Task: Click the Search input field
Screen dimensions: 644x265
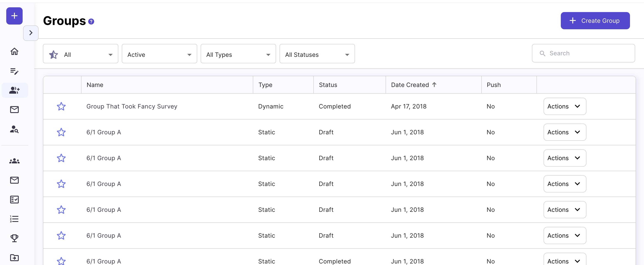Action: [x=586, y=53]
